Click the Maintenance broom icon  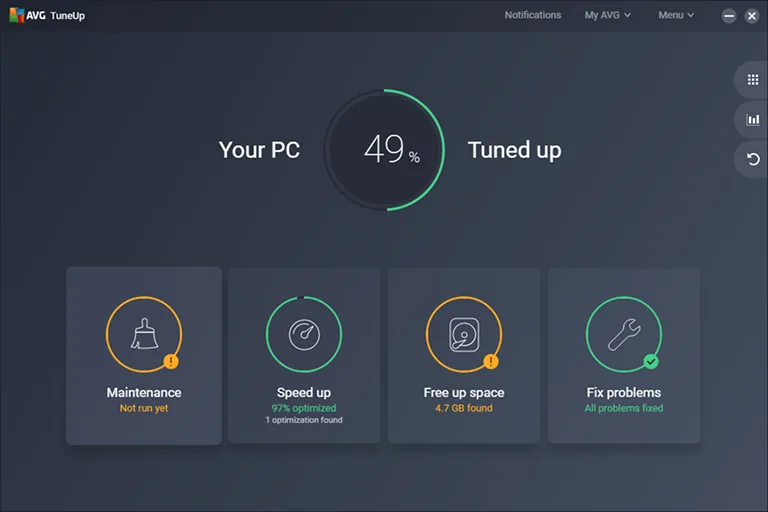(144, 334)
